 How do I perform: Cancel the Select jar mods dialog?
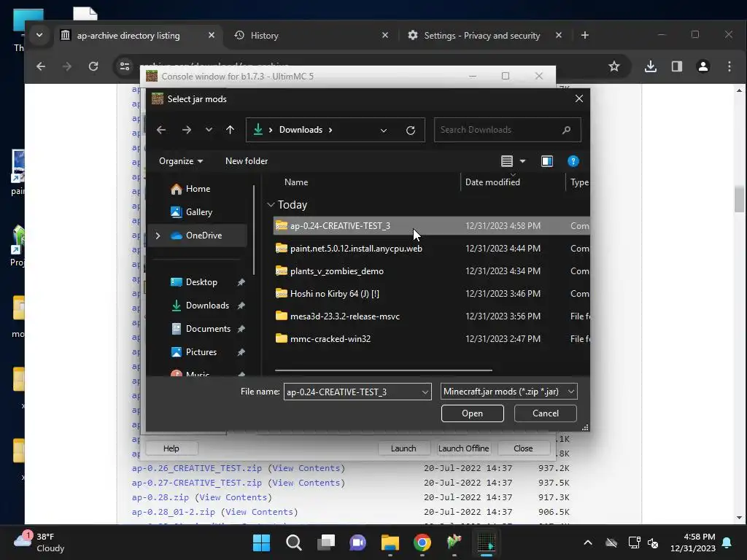click(546, 413)
